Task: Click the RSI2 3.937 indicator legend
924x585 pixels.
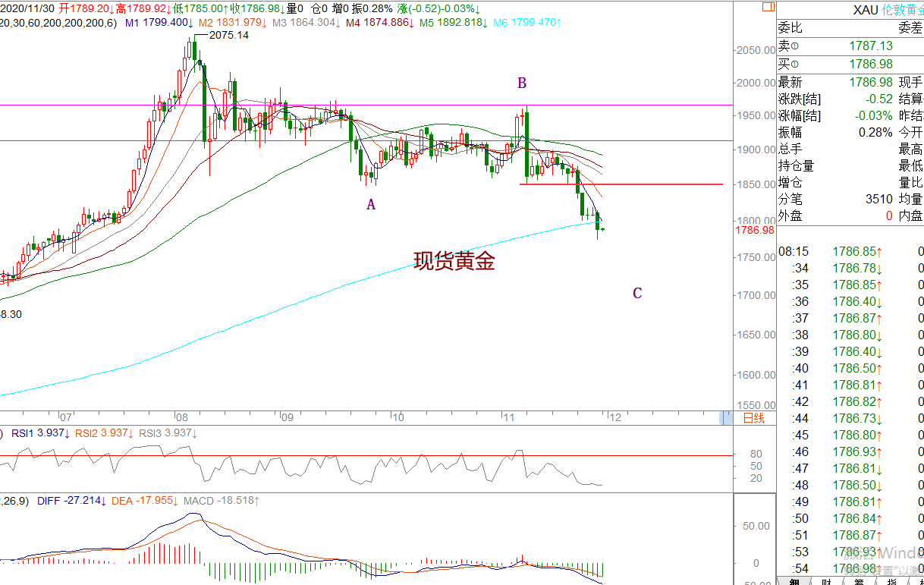Action: coord(102,434)
